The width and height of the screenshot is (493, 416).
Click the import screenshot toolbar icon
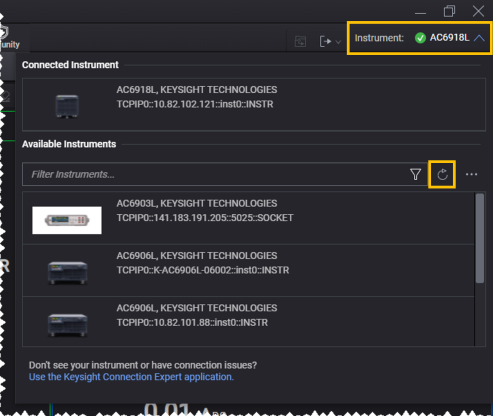pos(300,41)
